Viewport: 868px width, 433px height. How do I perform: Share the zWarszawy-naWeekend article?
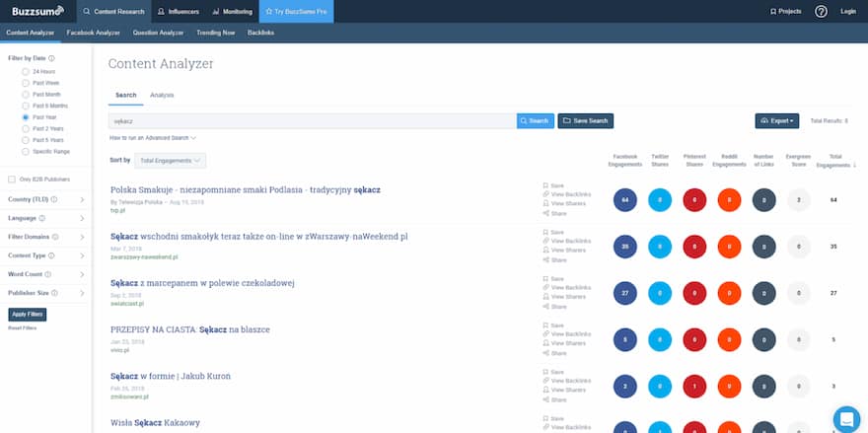click(554, 259)
